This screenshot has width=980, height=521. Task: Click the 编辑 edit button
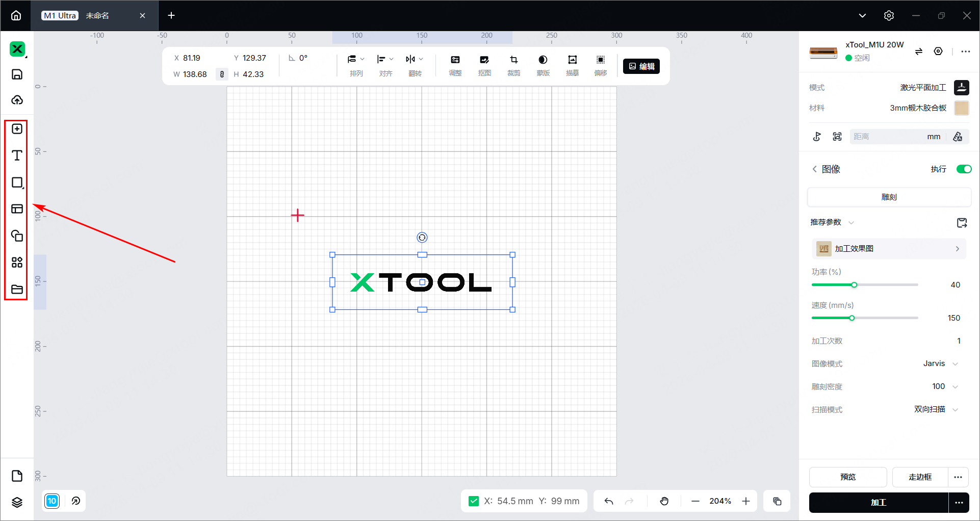click(x=641, y=66)
